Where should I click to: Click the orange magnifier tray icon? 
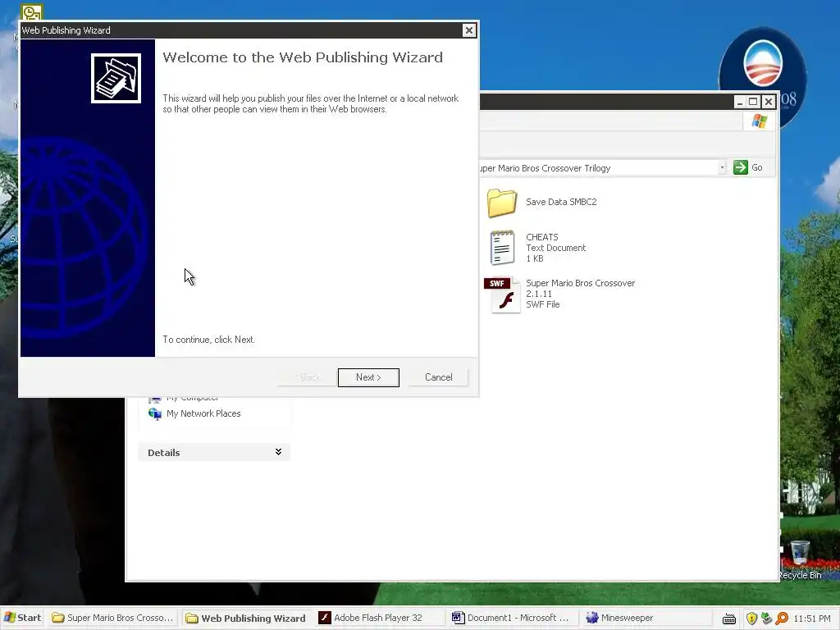782,619
